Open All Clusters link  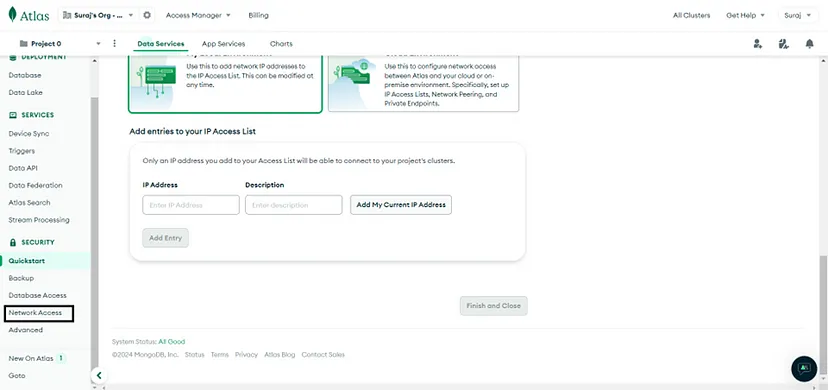tap(691, 15)
